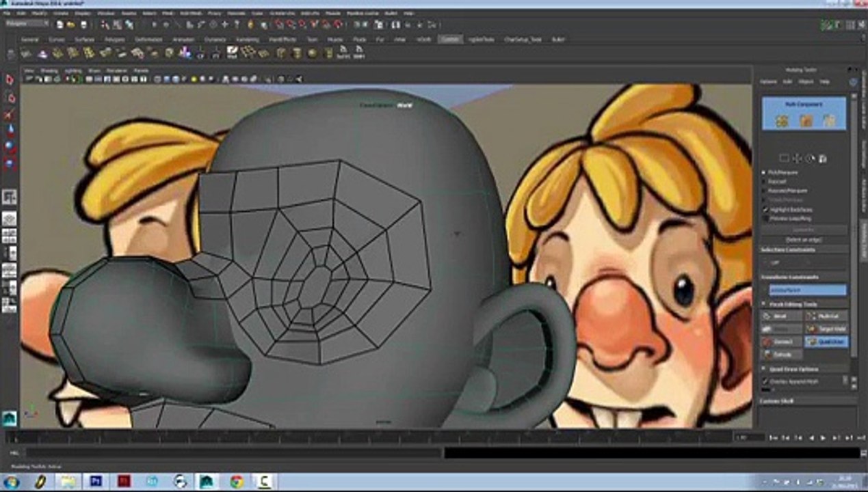Click the Quad Draw tool button
Viewport: 868px width, 492px height.
click(827, 341)
